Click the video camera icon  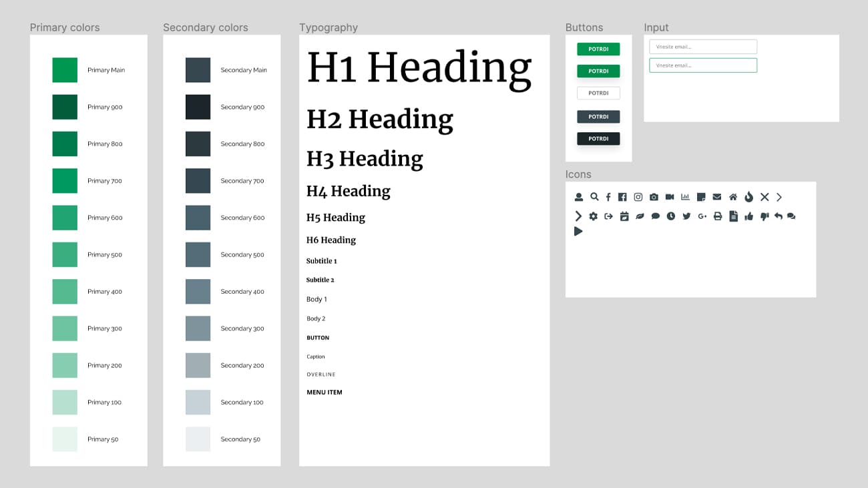(x=670, y=197)
